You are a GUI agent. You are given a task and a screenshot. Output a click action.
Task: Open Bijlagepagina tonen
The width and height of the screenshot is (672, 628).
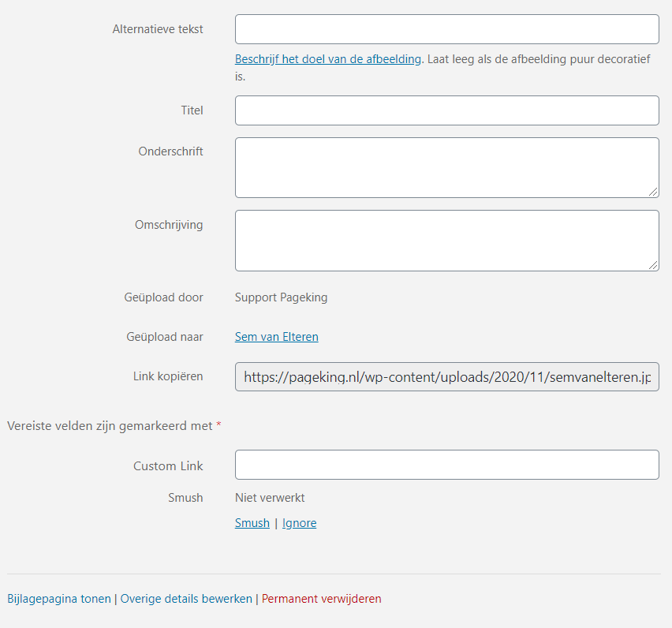pos(59,599)
